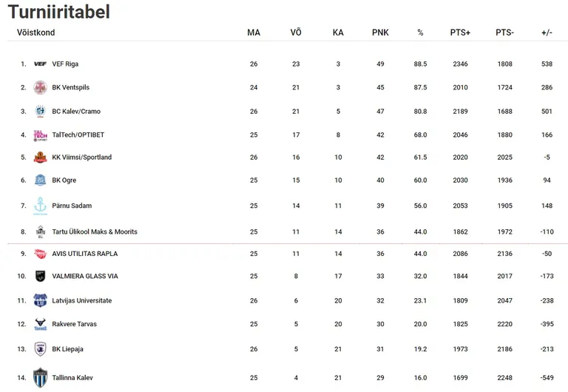Open the VALMIERA GLASS VIA team link
The image size is (568, 392).
(85, 276)
